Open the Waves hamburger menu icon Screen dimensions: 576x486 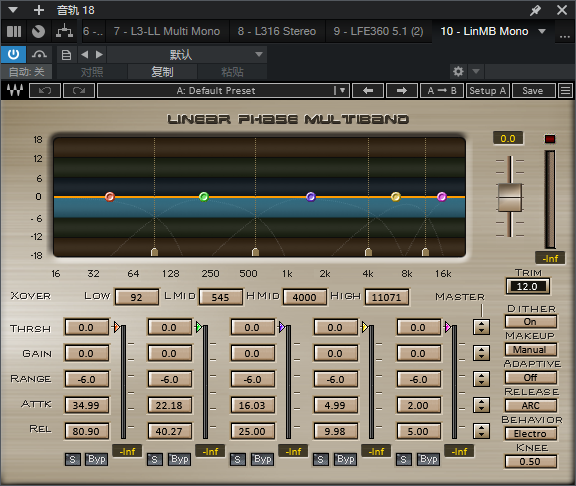(565, 90)
